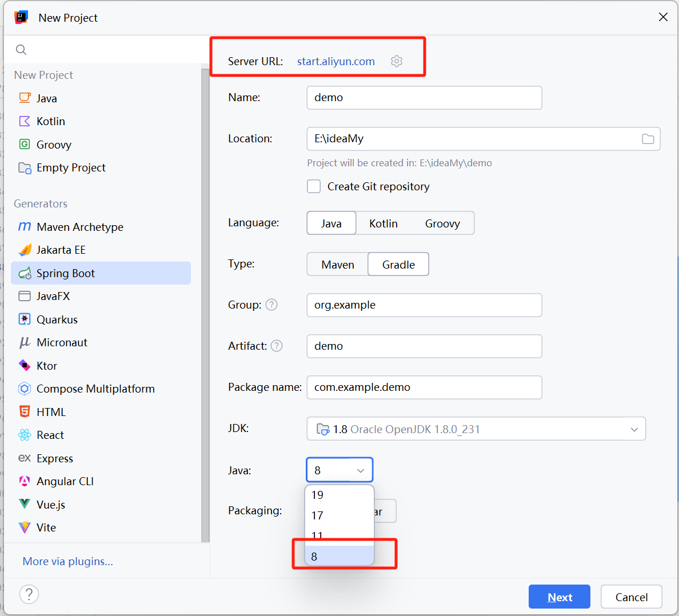
Task: Click the Artifact help question mark icon
Action: pos(277,346)
